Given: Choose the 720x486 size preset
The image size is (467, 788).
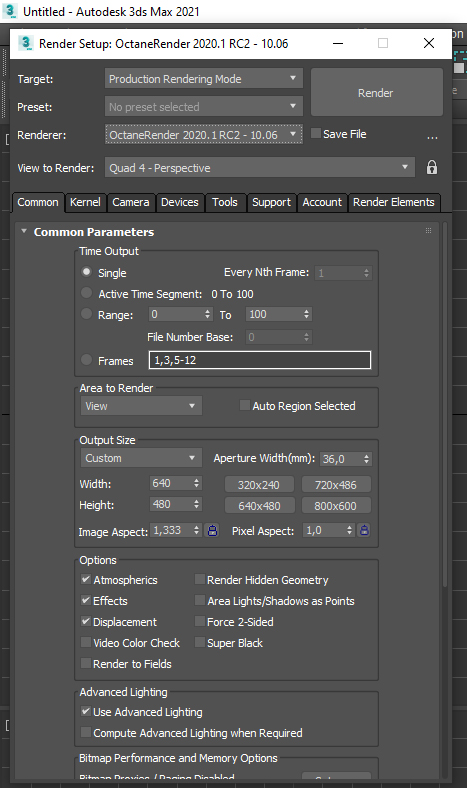Looking at the screenshot, I should [336, 485].
